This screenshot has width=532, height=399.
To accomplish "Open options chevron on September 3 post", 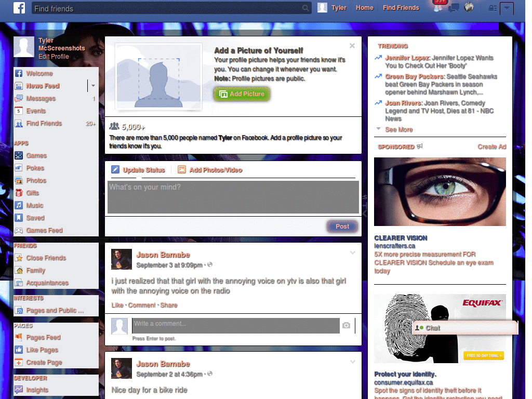I will (x=353, y=253).
